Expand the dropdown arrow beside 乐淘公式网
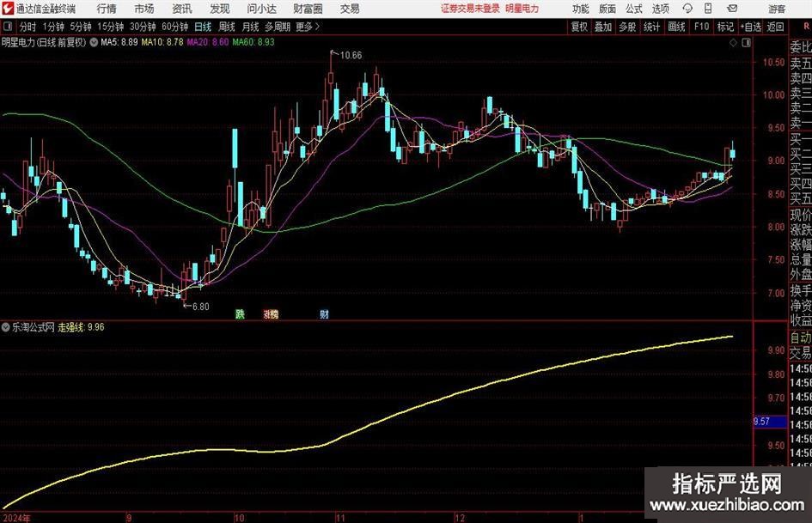The image size is (812, 523). pos(6,327)
